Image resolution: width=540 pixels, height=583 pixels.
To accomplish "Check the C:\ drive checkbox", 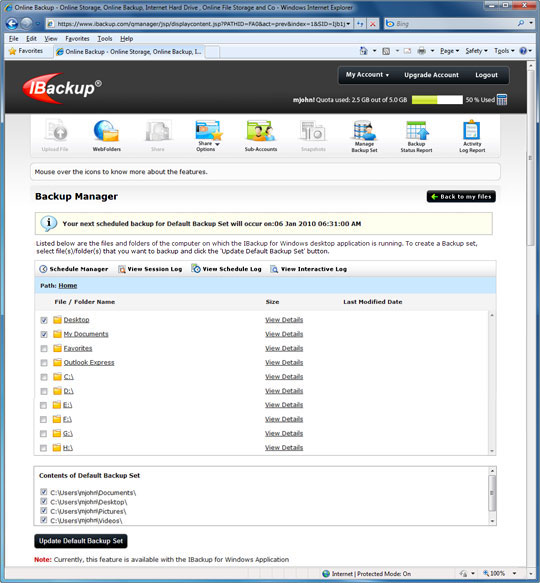I will [44, 377].
